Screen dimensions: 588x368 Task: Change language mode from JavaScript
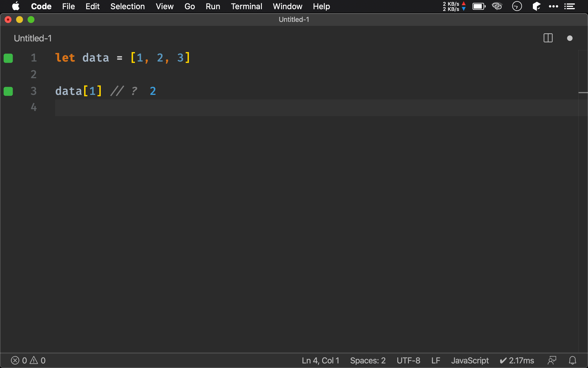point(470,361)
